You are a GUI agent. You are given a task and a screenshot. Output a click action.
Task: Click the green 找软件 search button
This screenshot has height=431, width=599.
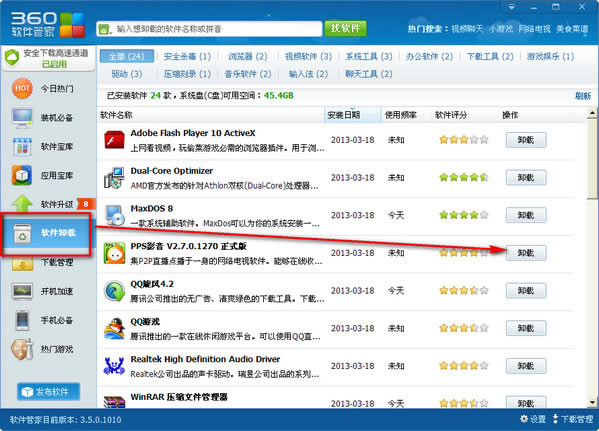(345, 28)
